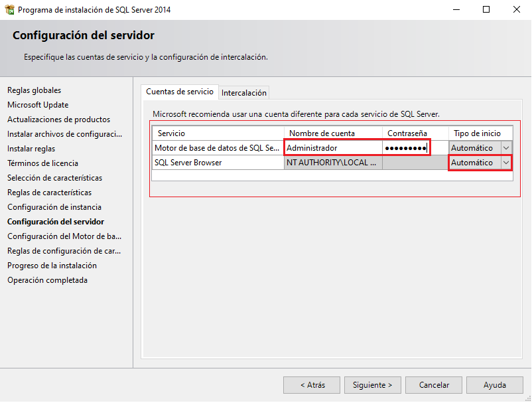The image size is (532, 403).
Task: Click the bold Configuración del servidor step
Action: 56,222
